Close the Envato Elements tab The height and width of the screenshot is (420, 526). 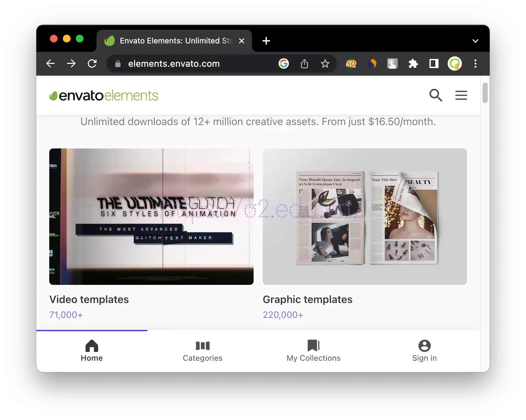pos(242,41)
